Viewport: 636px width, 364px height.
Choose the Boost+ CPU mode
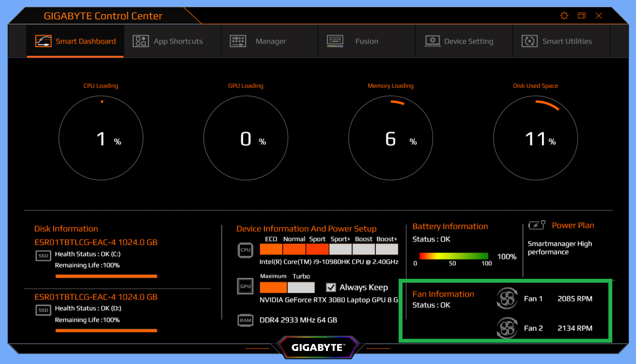(387, 249)
